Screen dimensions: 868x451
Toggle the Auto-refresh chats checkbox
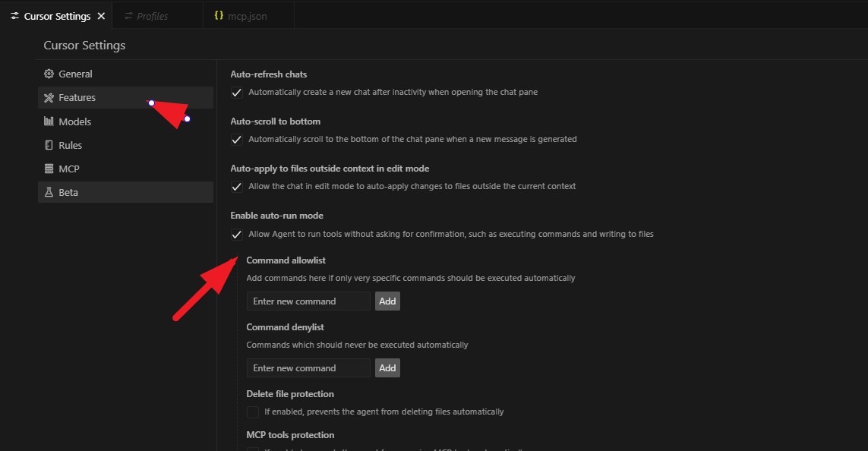click(236, 93)
